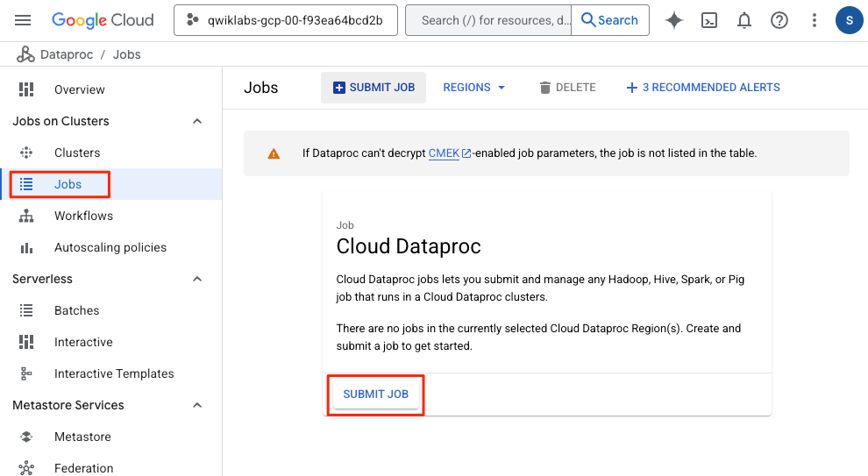Collapse the Serverless section

click(x=197, y=279)
